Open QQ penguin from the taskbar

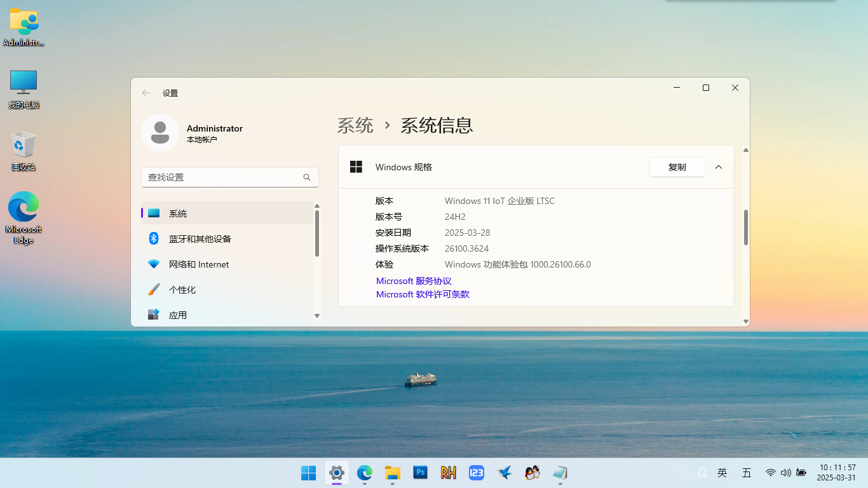point(532,473)
